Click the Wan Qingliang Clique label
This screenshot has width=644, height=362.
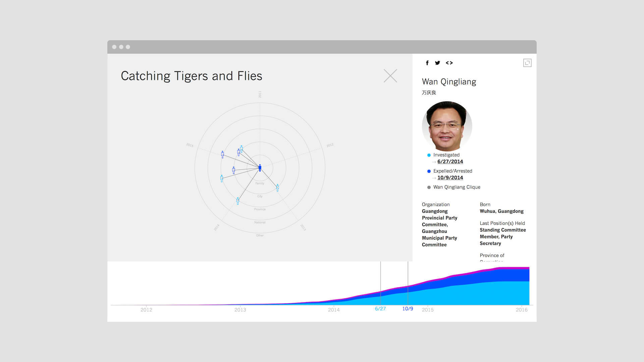457,187
